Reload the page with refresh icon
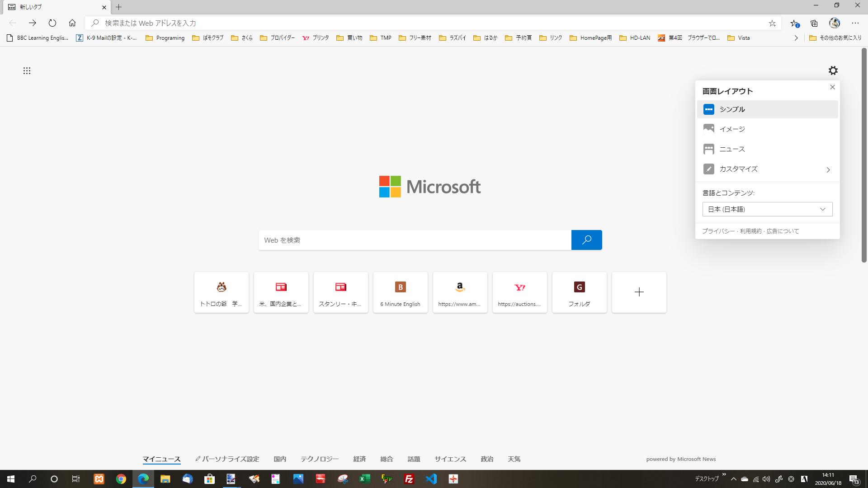 [52, 23]
